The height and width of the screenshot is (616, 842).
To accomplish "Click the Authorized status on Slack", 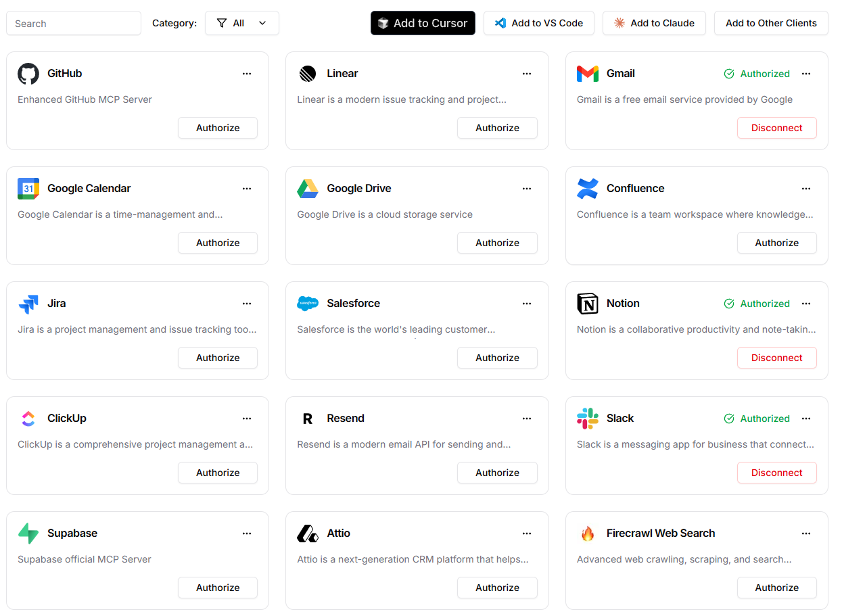I will pyautogui.click(x=757, y=418).
